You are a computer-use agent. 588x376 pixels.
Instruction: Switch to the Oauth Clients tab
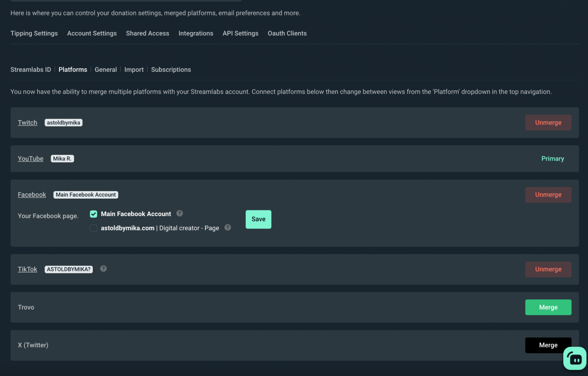[x=287, y=33]
